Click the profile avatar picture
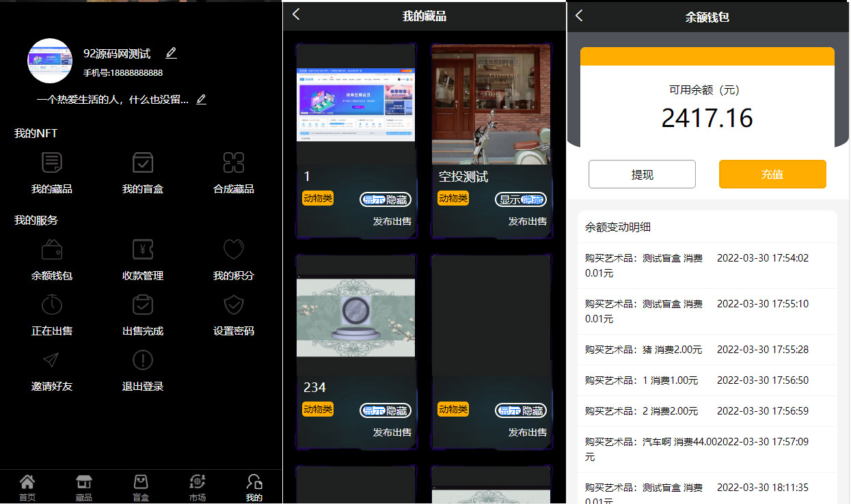Screen dimensions: 851x504 pyautogui.click(x=50, y=61)
